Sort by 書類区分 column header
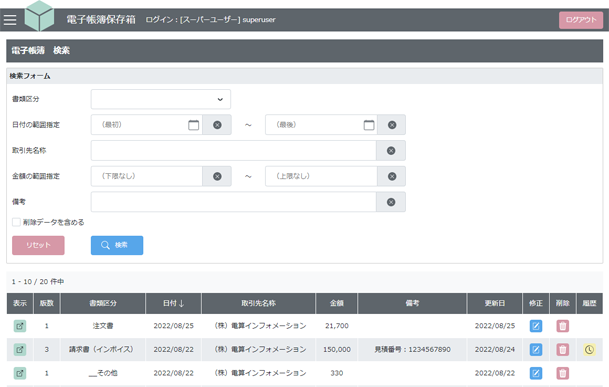Viewport: 609px width, 387px height. [x=103, y=303]
